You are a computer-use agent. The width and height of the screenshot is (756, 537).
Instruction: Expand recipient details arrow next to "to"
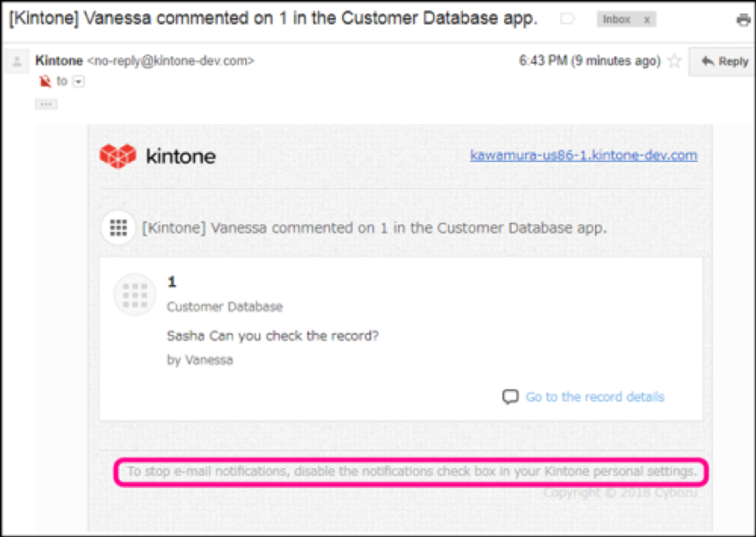coord(78,81)
